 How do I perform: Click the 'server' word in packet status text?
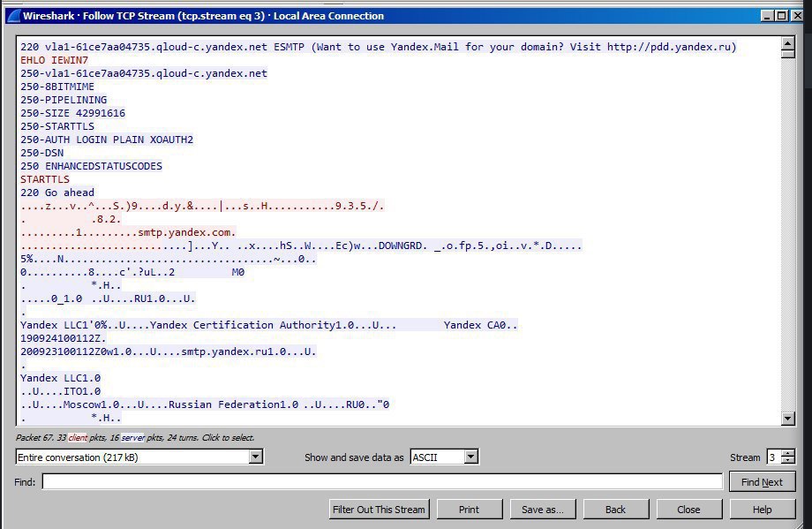(x=132, y=438)
